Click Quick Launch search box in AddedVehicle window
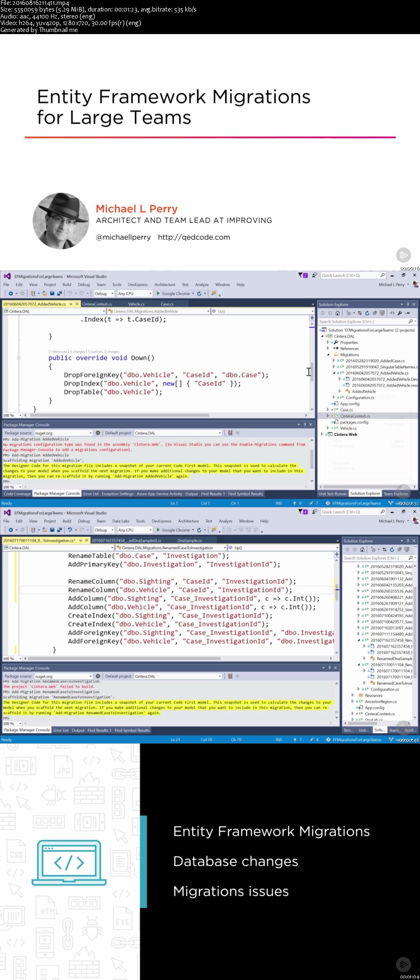This screenshot has height=980, width=420. click(353, 275)
